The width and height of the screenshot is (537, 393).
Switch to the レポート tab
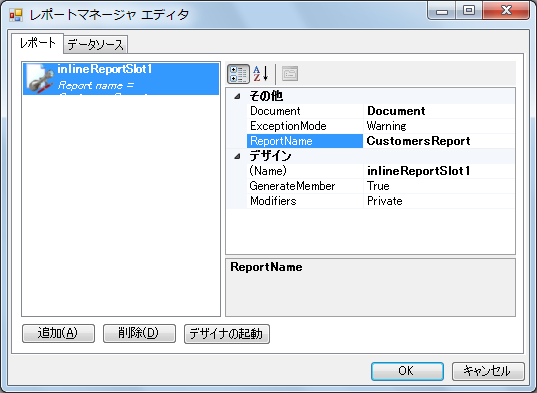37,43
